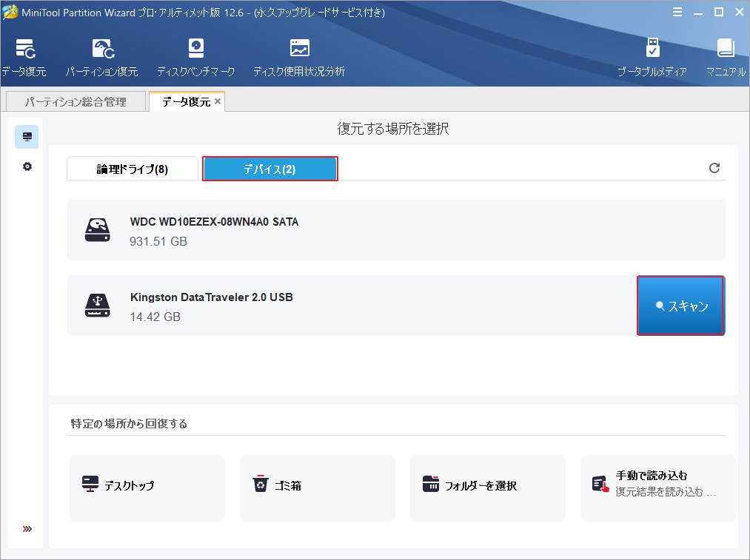This screenshot has width=750, height=560.
Task: Return to the パーティション総合管理 tab
Action: 75,101
